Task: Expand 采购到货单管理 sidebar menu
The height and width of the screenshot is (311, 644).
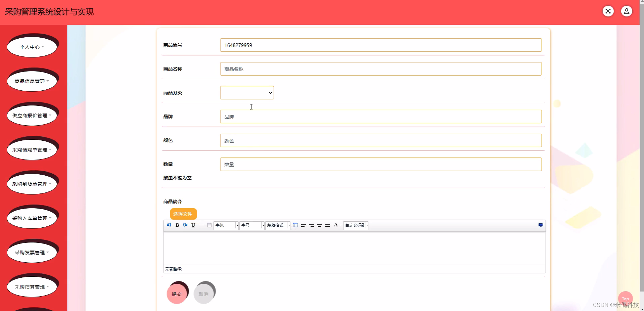Action: tap(32, 184)
